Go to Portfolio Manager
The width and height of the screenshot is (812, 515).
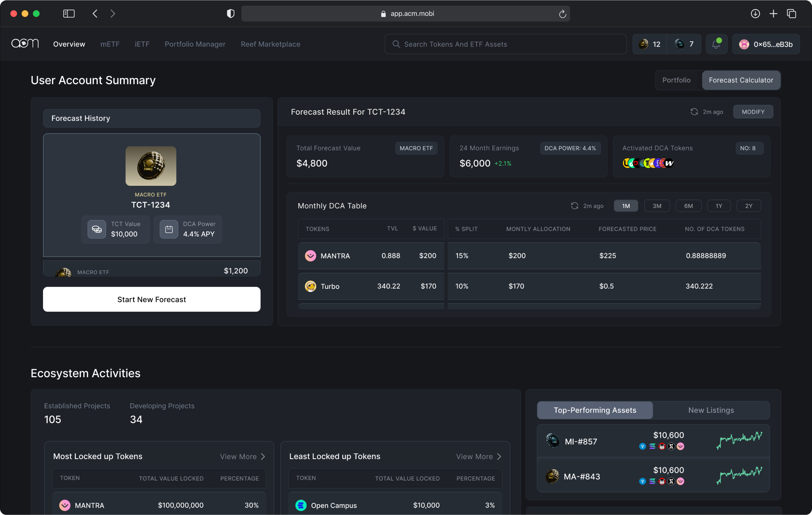point(195,44)
